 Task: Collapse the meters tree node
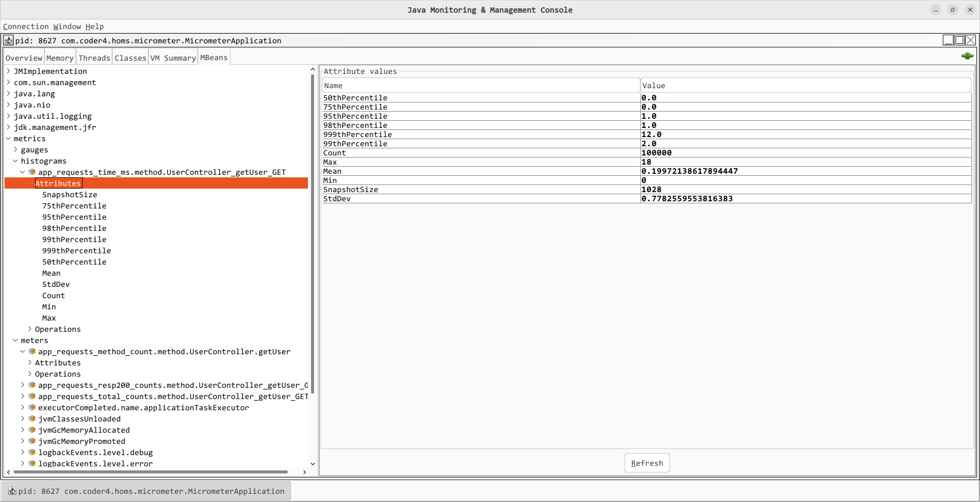16,340
